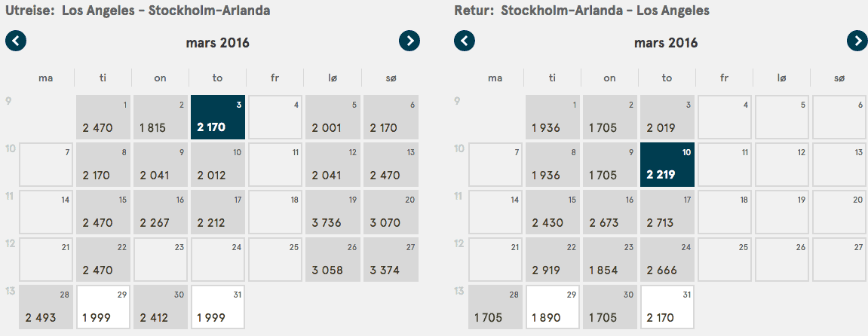This screenshot has height=336, width=868.
Task: Select outbound March 3 fare 2 170
Action: click(x=217, y=117)
